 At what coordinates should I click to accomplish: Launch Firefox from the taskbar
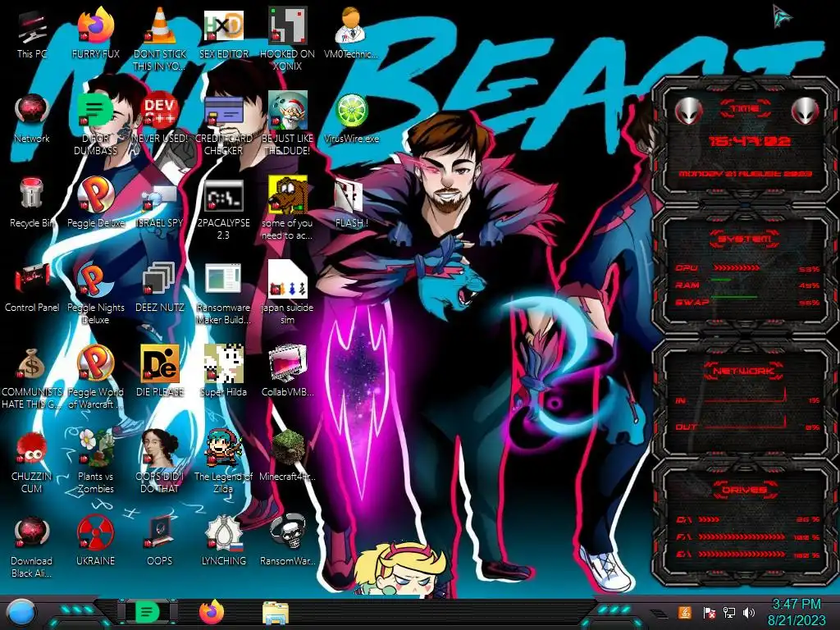(212, 612)
